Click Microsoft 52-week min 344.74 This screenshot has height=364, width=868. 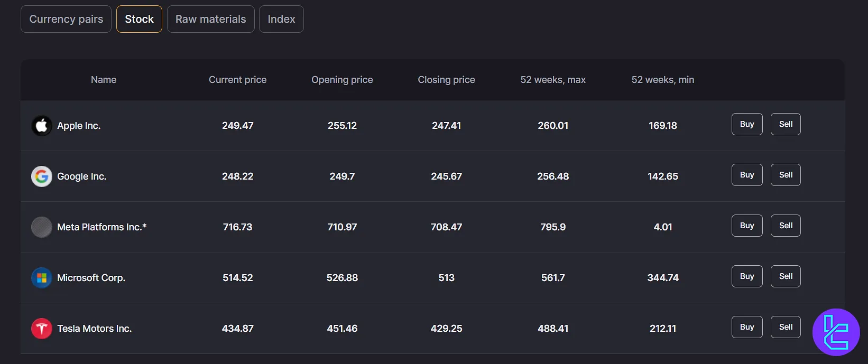(x=663, y=278)
